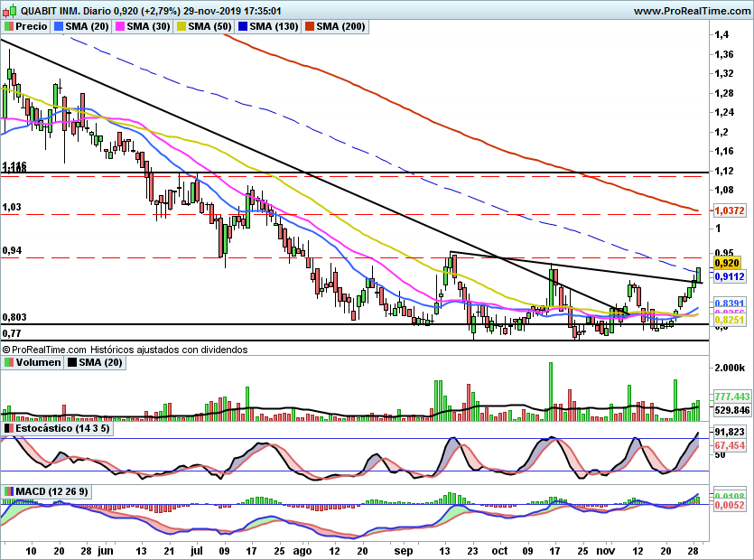This screenshot has height=560, width=754.
Task: Click the 1,2 price axis label
Action: tap(721, 132)
